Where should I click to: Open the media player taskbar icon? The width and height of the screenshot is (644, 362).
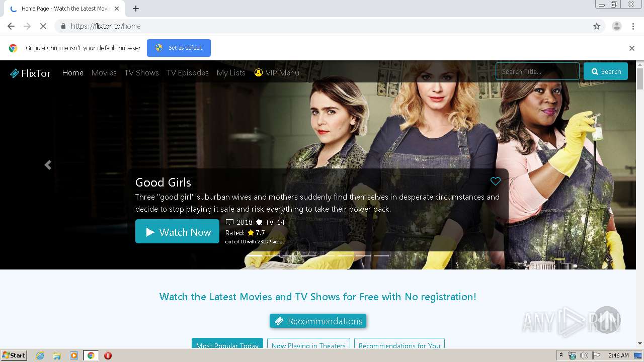point(74,355)
